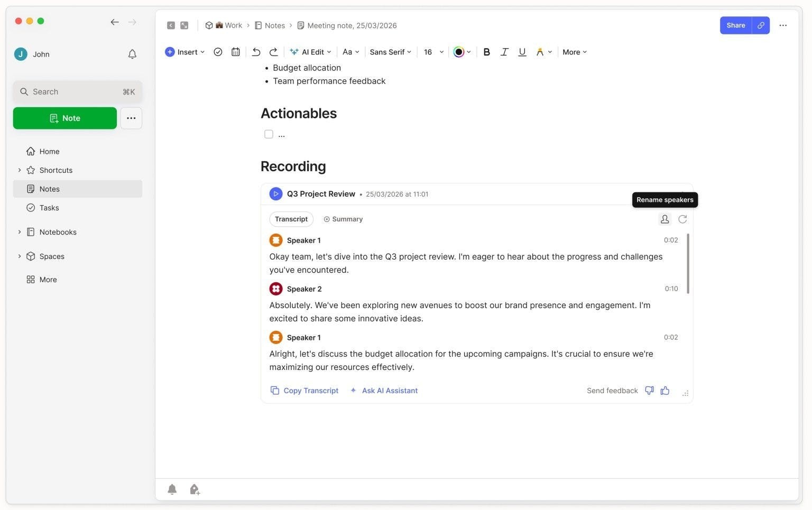Expand the Notebooks section in sidebar
The image size is (812, 510).
(20, 232)
